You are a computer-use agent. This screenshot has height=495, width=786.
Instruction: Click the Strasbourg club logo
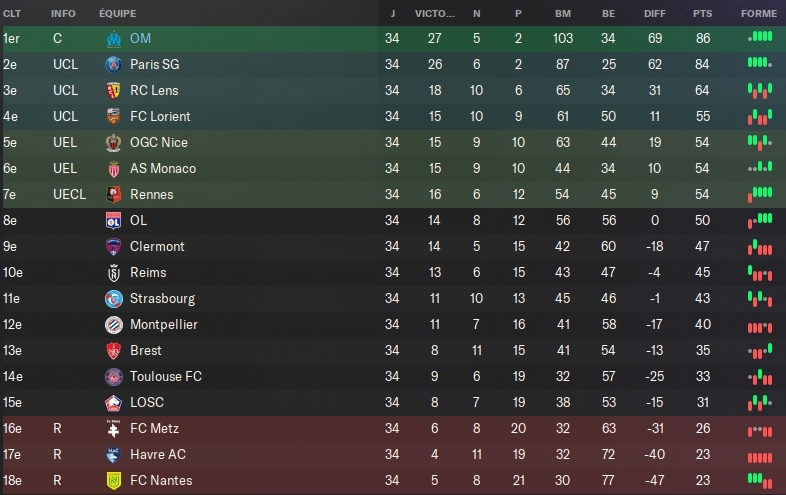pos(113,298)
